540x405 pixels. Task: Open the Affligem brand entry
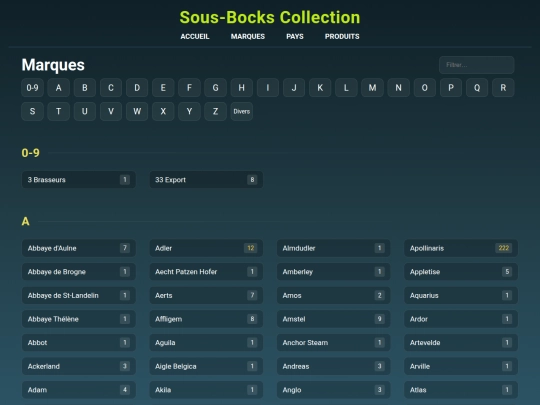[x=206, y=319]
